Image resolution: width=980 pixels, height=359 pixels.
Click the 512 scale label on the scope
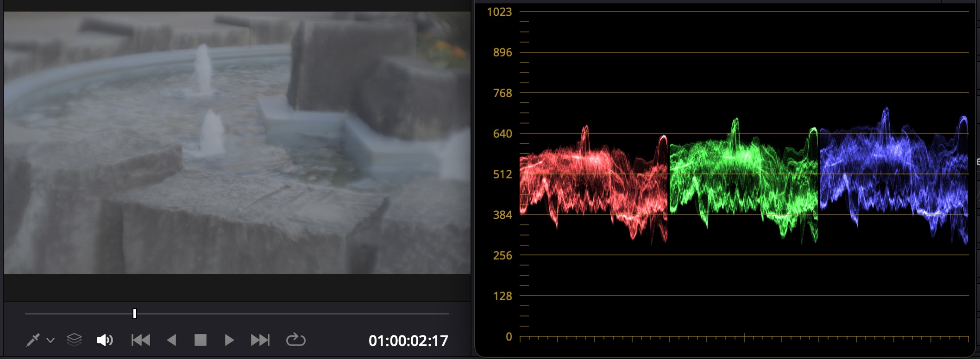[x=503, y=174]
